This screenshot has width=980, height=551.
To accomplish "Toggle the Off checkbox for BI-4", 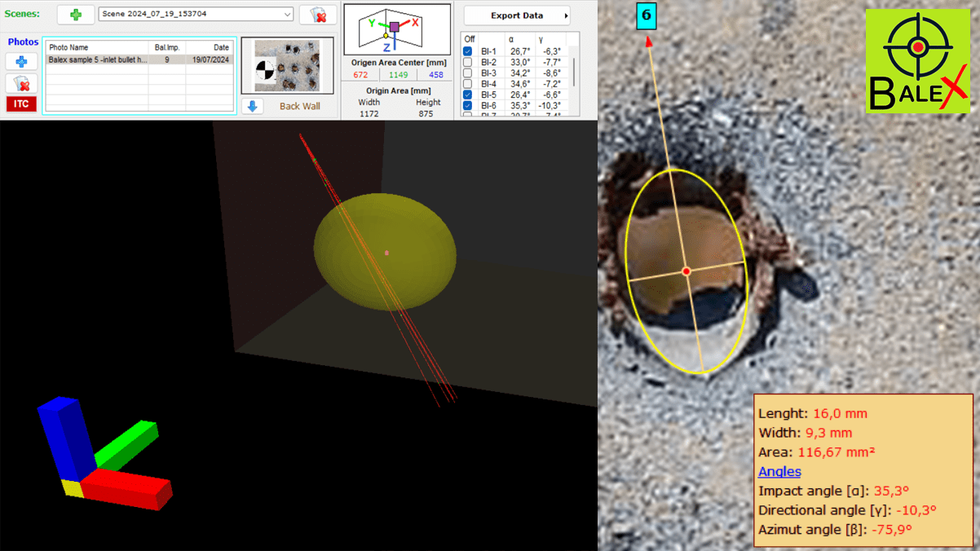I will click(467, 84).
